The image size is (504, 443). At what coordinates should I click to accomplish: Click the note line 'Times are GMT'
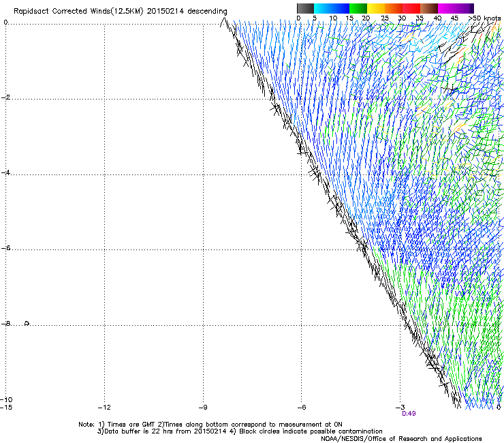tap(131, 425)
